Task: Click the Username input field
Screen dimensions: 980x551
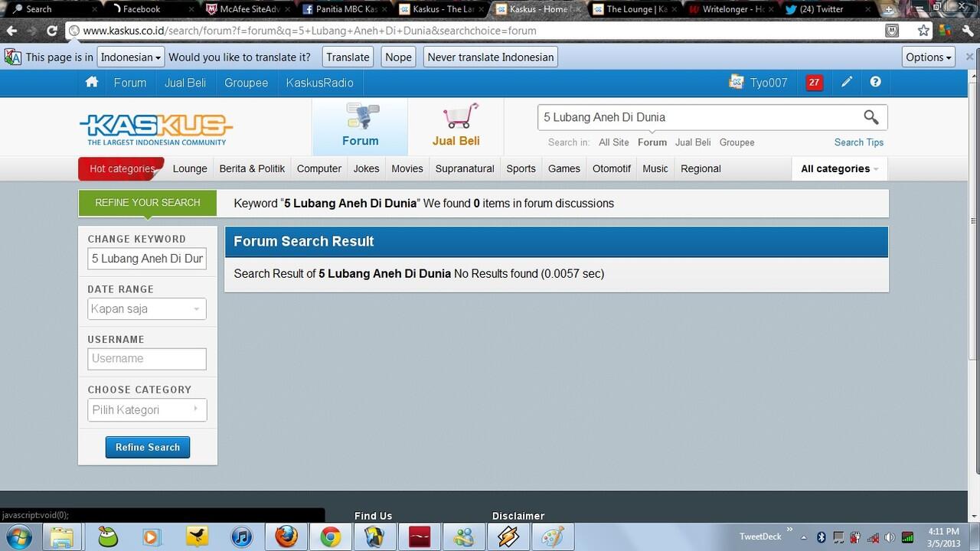Action: pos(147,359)
